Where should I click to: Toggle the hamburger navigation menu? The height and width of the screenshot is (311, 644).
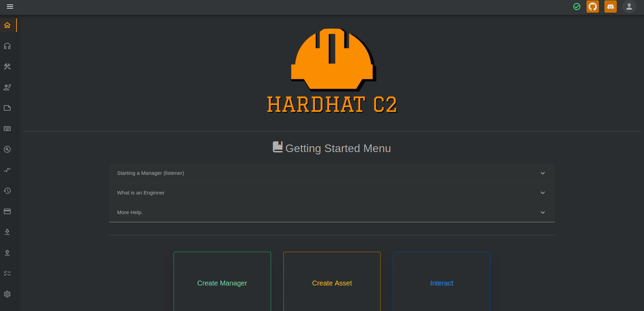(x=10, y=7)
